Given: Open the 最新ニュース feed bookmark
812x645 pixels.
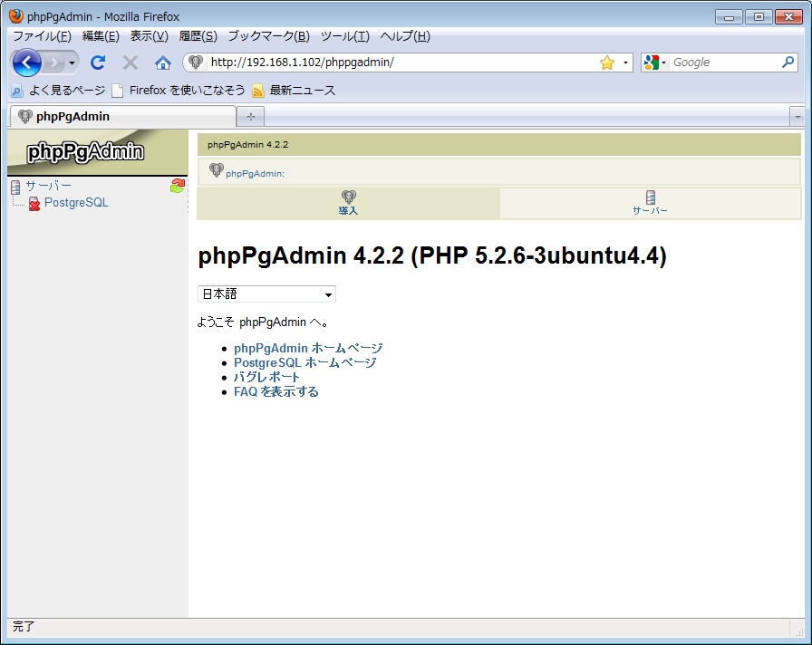Looking at the screenshot, I should [294, 91].
